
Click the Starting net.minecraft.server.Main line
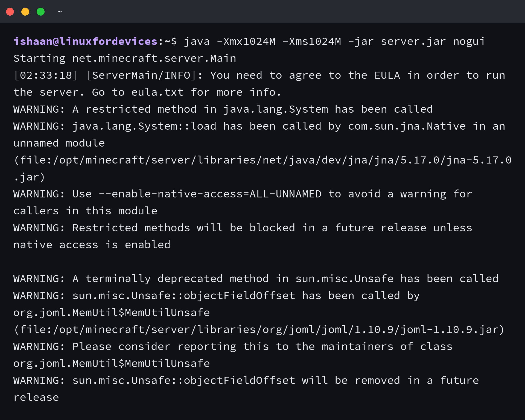click(125, 58)
